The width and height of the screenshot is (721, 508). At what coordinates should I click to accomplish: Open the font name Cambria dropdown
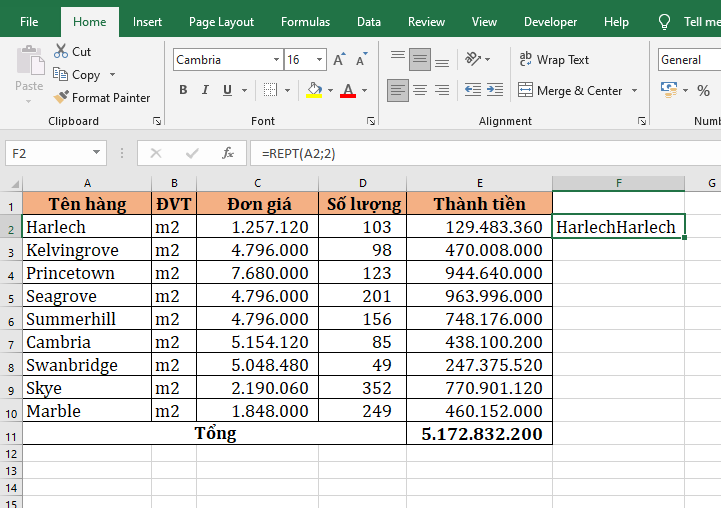275,60
